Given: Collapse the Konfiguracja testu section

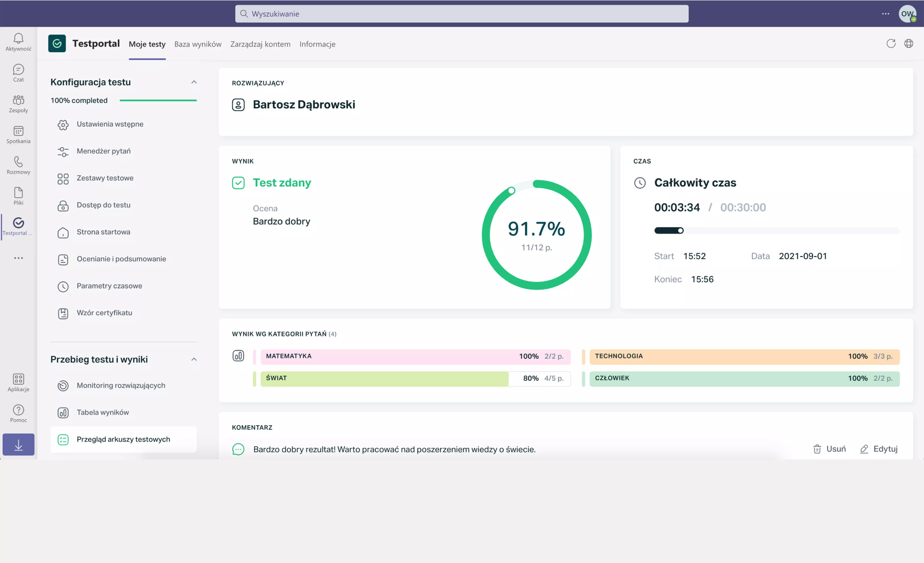Looking at the screenshot, I should [x=194, y=82].
